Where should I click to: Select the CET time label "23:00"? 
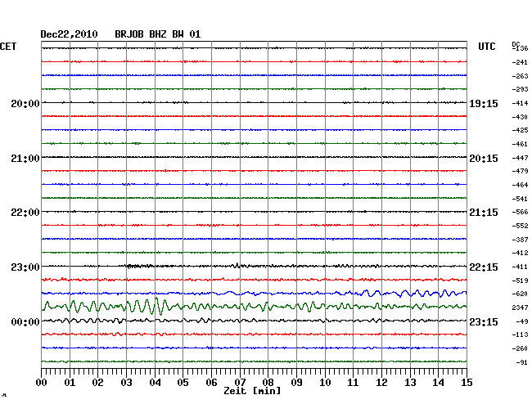(x=25, y=267)
